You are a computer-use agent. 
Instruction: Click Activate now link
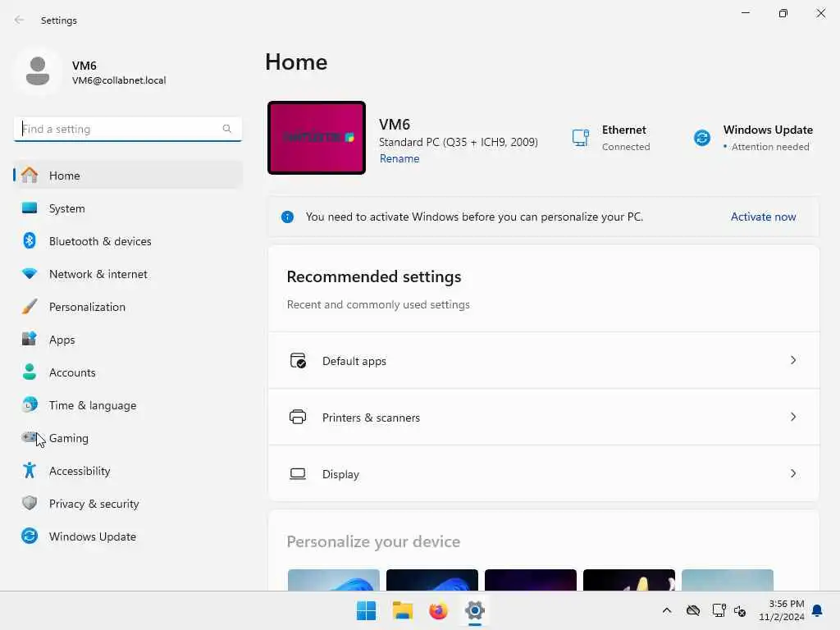[x=763, y=217]
